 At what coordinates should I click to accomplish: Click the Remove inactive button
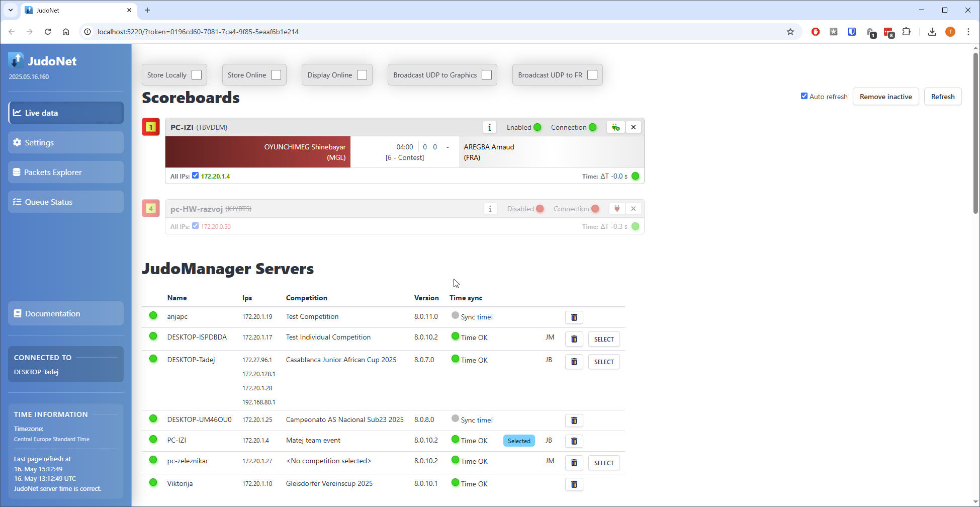pyautogui.click(x=885, y=97)
